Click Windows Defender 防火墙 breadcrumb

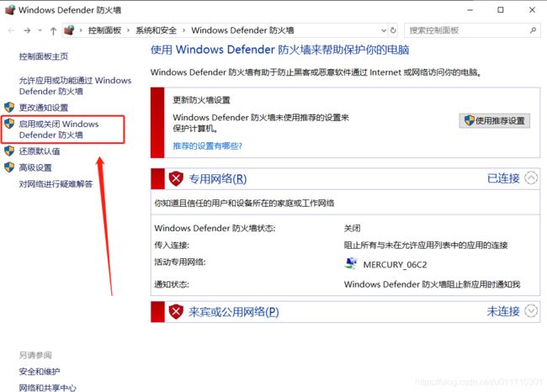pos(242,30)
